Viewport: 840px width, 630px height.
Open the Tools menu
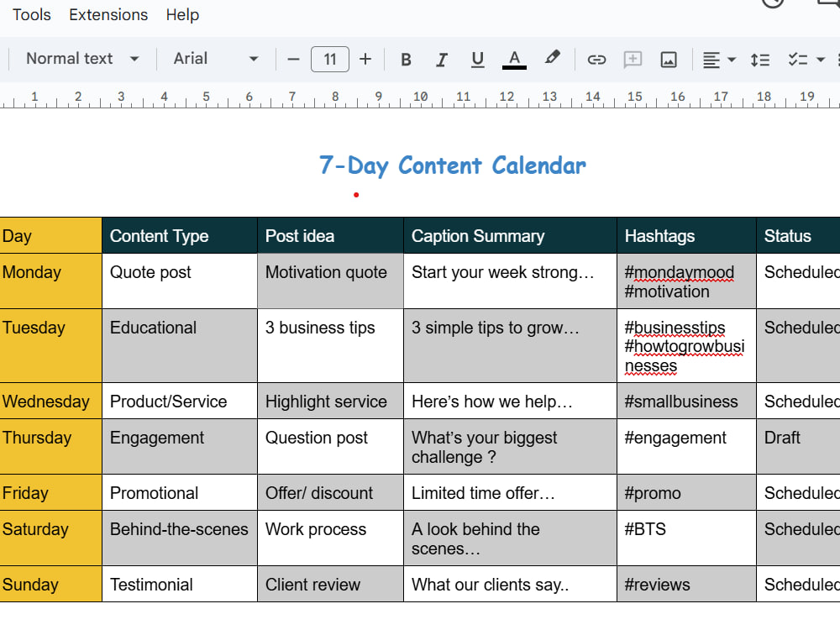(x=32, y=14)
